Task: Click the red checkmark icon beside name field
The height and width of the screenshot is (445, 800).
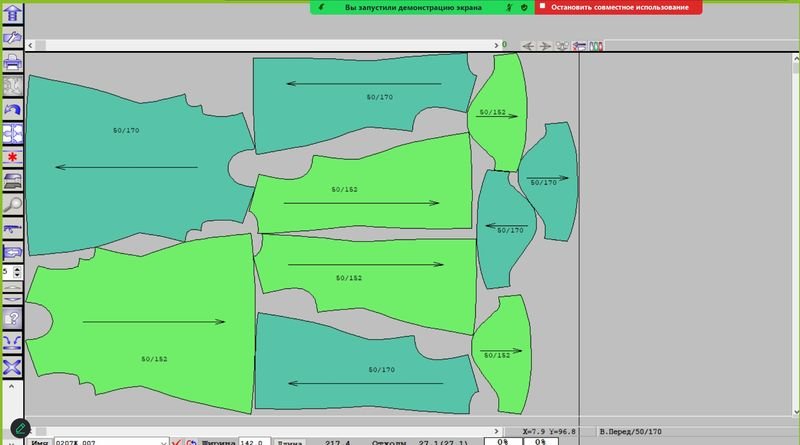Action: [176, 441]
